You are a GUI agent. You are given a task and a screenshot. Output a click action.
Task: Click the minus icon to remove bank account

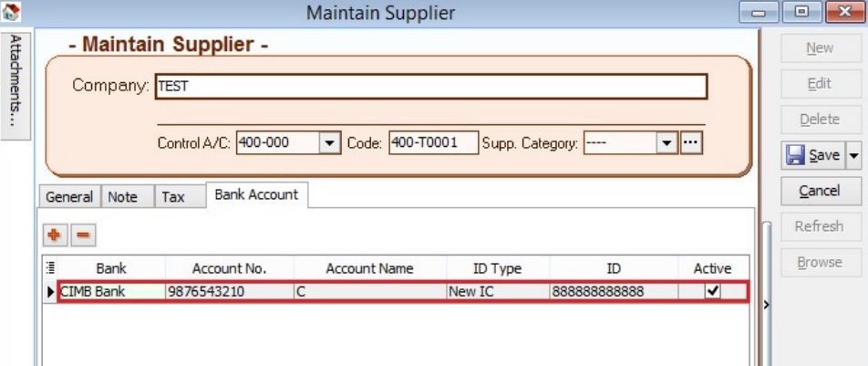point(82,235)
